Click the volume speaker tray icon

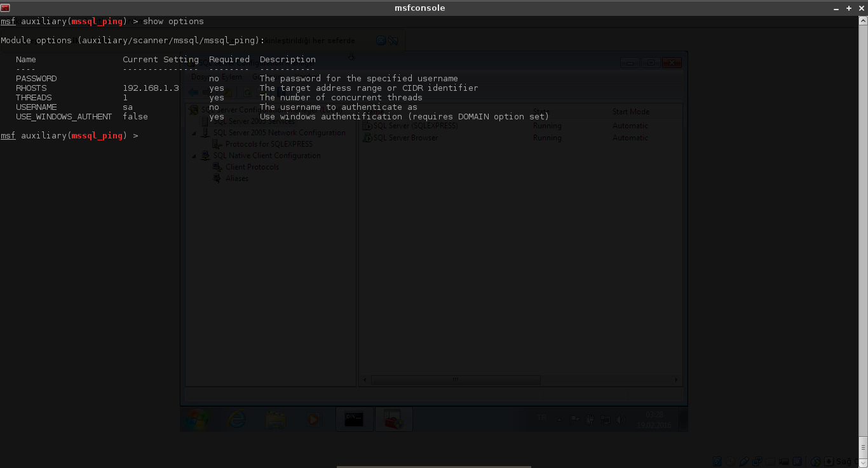(621, 419)
